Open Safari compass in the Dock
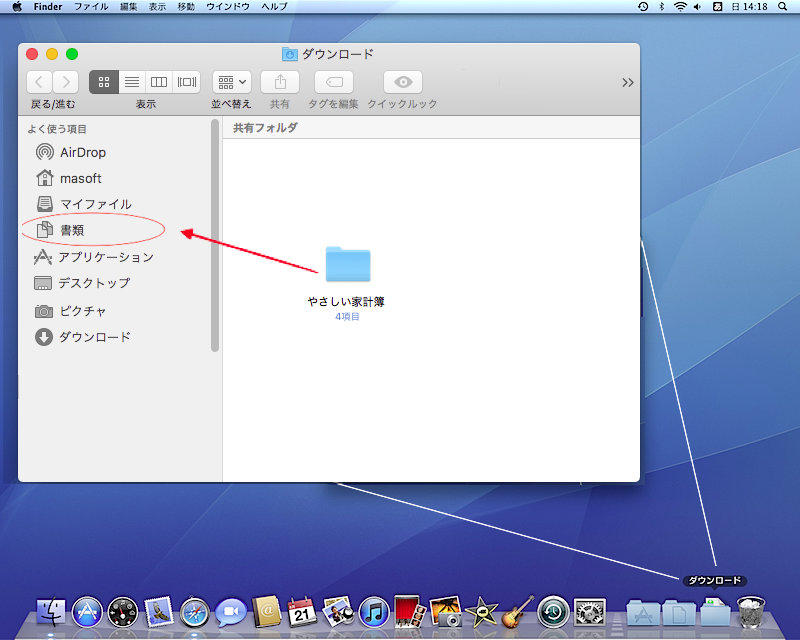 pyautogui.click(x=194, y=611)
